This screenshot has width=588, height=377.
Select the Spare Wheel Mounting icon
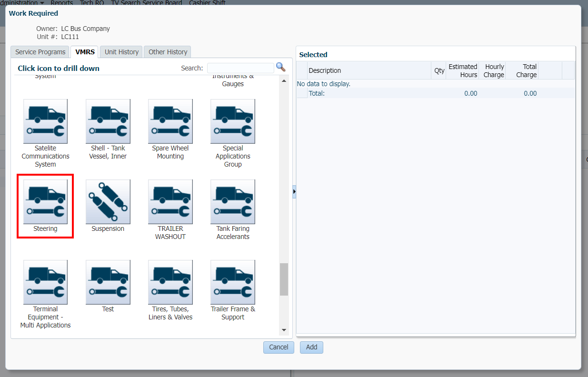(x=170, y=121)
